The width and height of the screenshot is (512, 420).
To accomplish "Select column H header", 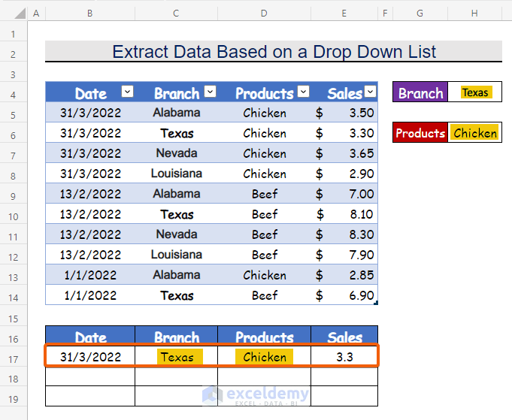I will pyautogui.click(x=474, y=14).
